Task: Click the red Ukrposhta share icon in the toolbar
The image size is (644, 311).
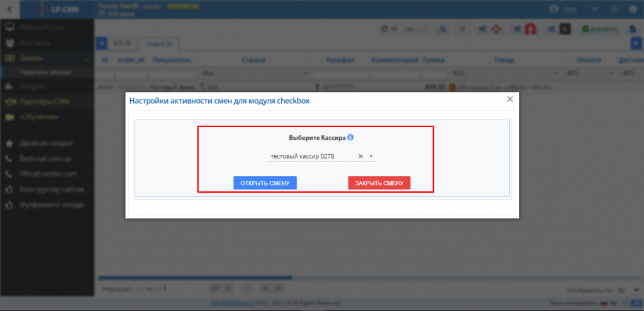Action: (x=525, y=29)
